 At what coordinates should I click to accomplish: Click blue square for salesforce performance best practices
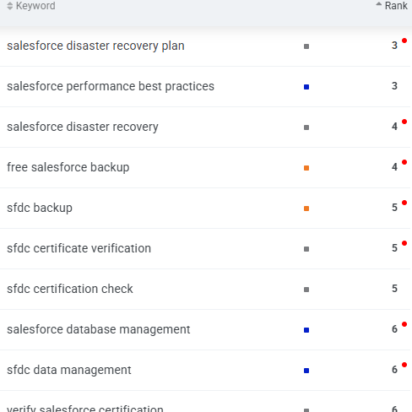coord(306,87)
